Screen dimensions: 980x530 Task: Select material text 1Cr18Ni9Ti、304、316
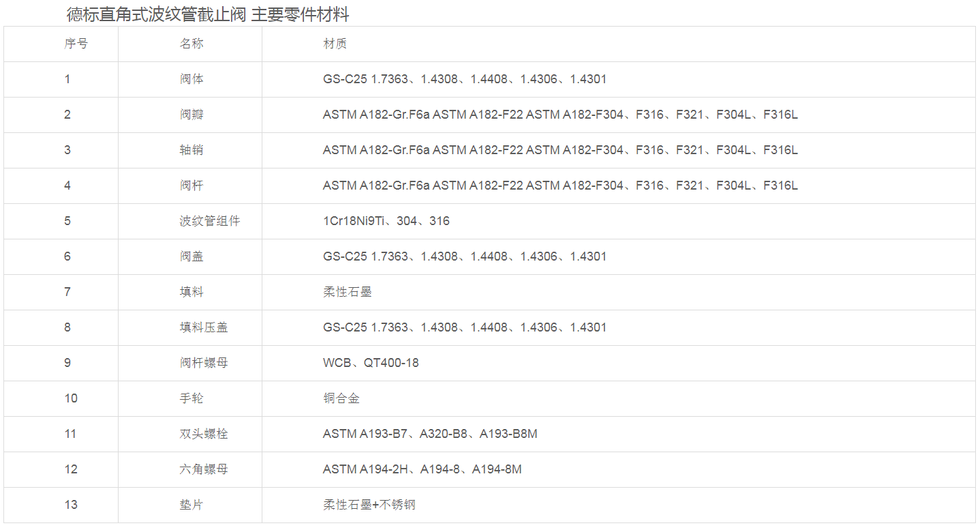coord(386,221)
